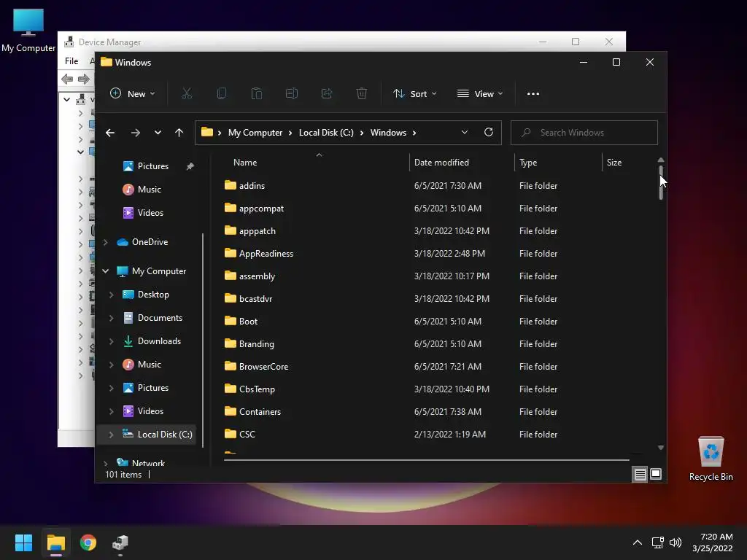Open Device Manager taskbar icon

[120, 542]
